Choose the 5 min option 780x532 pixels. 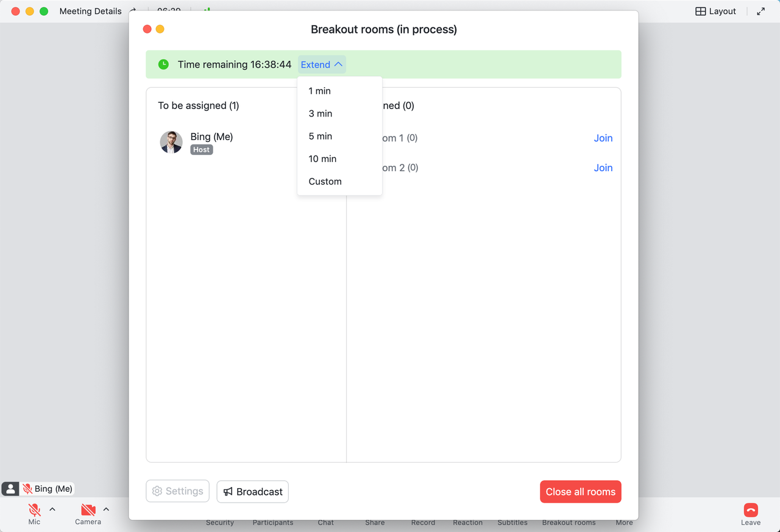[x=321, y=136]
